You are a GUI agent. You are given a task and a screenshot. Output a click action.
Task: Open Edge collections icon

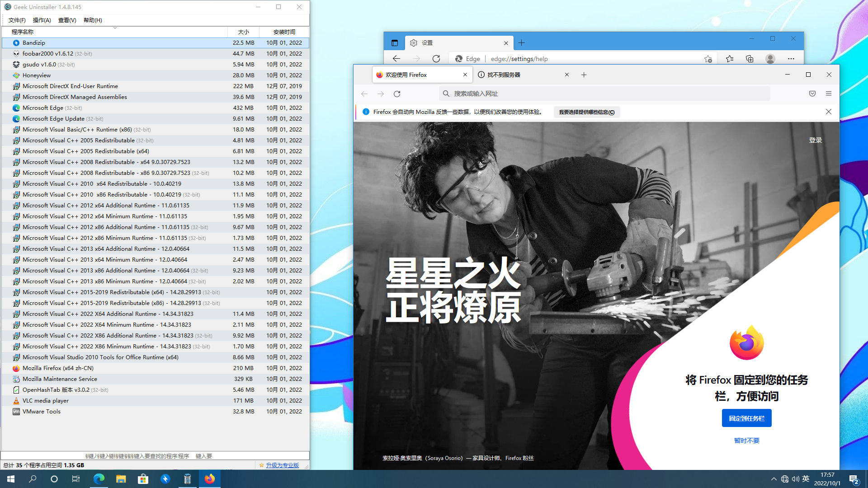[750, 59]
